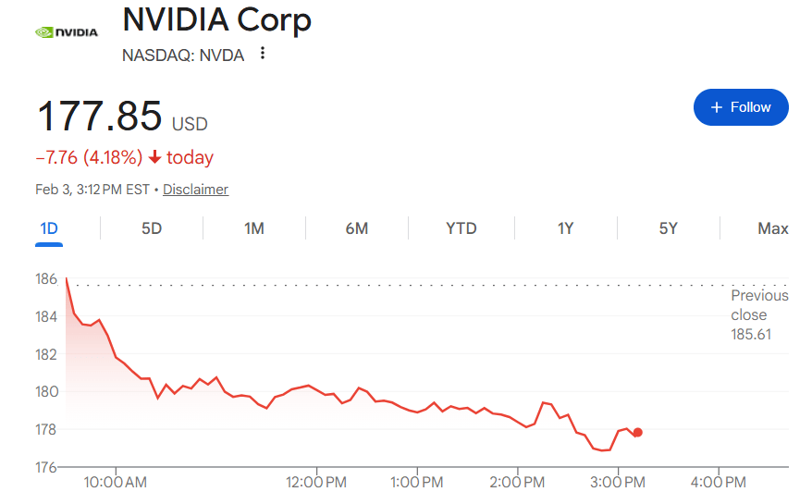Follow NVIDIA Corp stock

coord(741,107)
